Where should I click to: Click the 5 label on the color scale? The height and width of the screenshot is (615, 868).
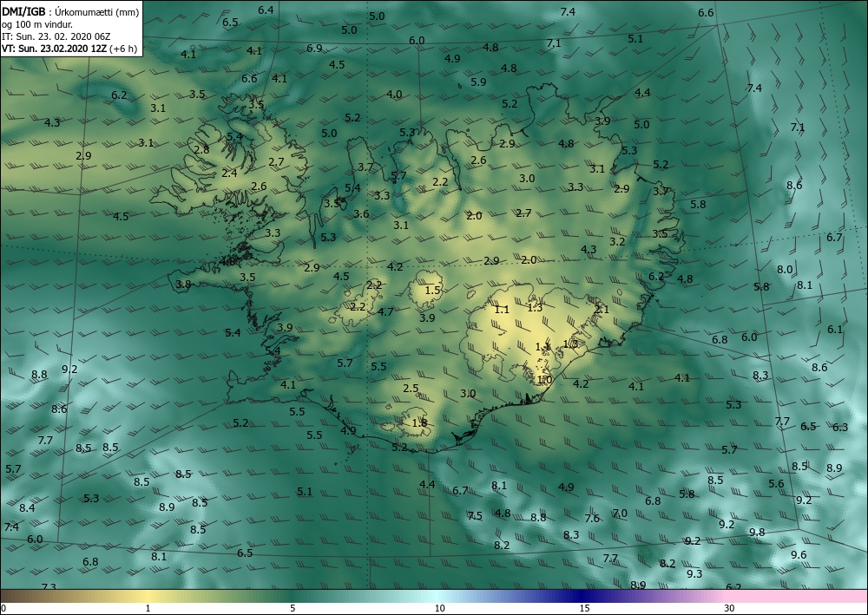[293, 609]
